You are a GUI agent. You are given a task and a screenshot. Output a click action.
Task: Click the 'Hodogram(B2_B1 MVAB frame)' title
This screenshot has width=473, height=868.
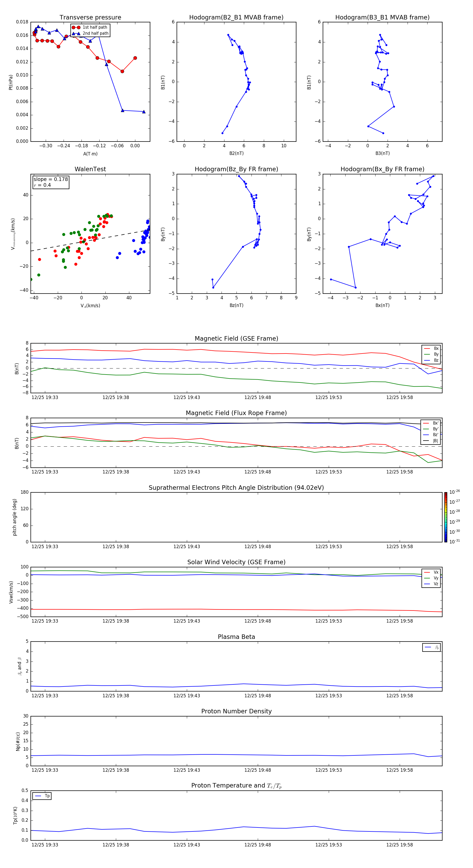click(x=236, y=18)
